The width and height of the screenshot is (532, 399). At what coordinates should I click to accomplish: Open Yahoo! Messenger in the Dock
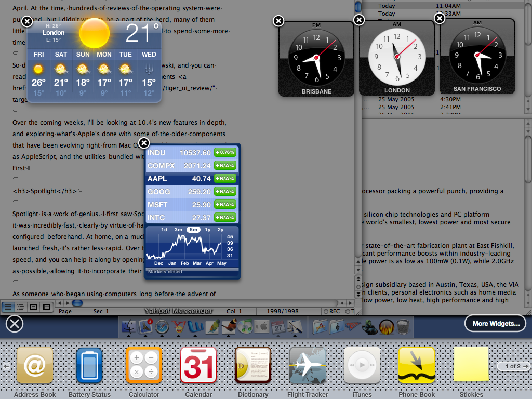click(179, 327)
